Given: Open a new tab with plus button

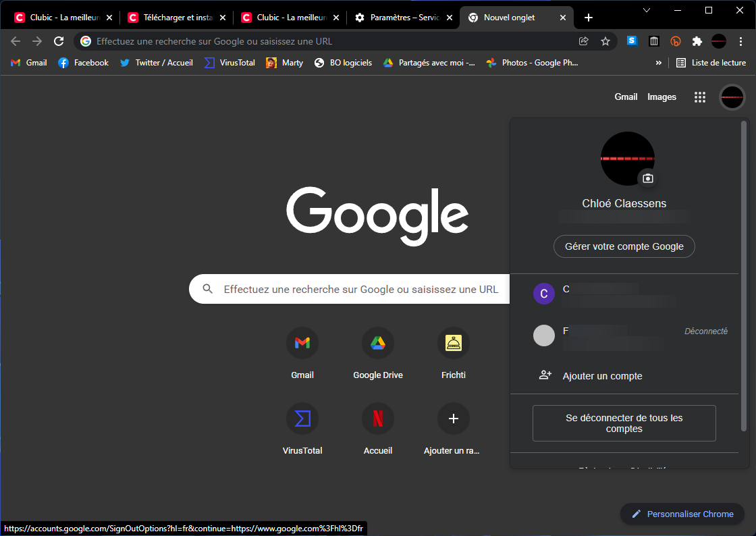Looking at the screenshot, I should (588, 18).
